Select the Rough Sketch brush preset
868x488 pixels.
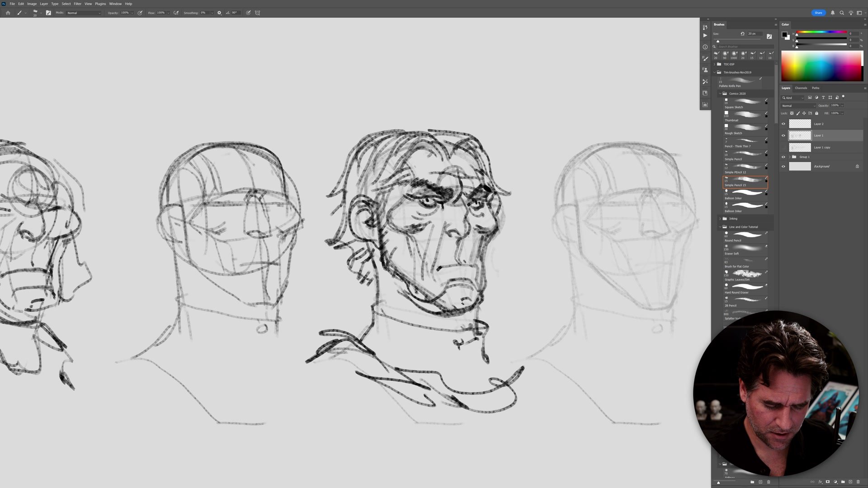click(745, 129)
